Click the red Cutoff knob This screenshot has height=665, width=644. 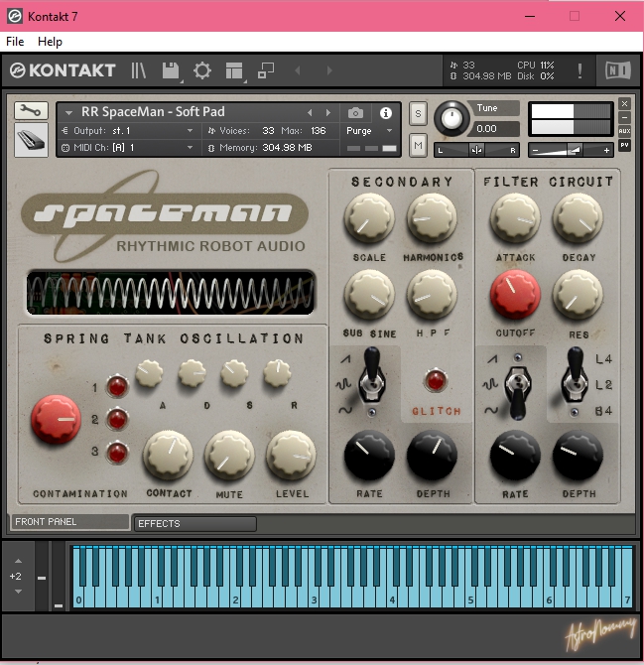point(515,296)
